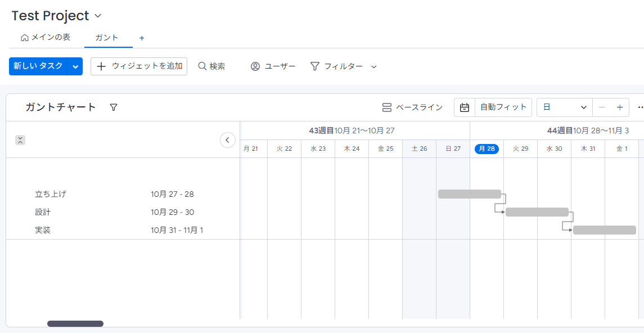Screen dimensions: 644x333
Task: Click the calendar icon beside 自動フィット
Action: pos(465,107)
